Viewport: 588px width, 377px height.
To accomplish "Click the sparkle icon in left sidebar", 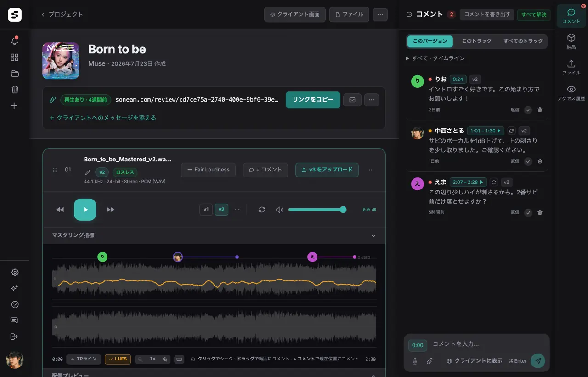I will pyautogui.click(x=15, y=288).
